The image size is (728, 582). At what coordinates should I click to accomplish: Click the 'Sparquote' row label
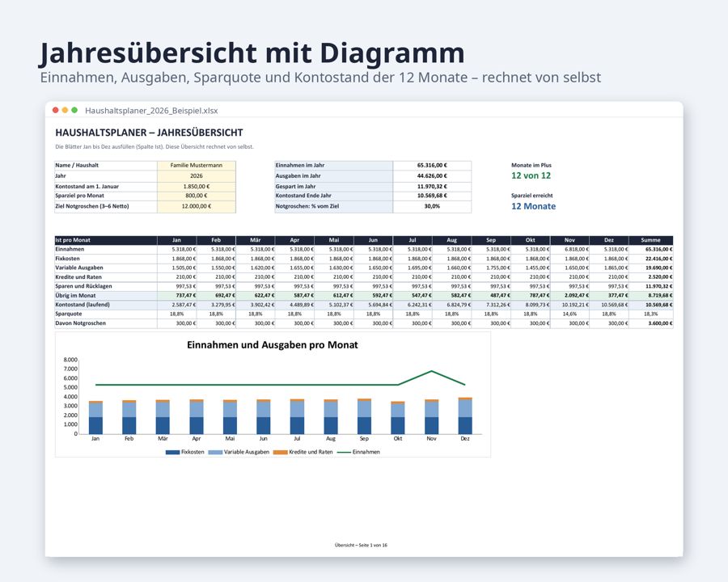[x=68, y=314]
